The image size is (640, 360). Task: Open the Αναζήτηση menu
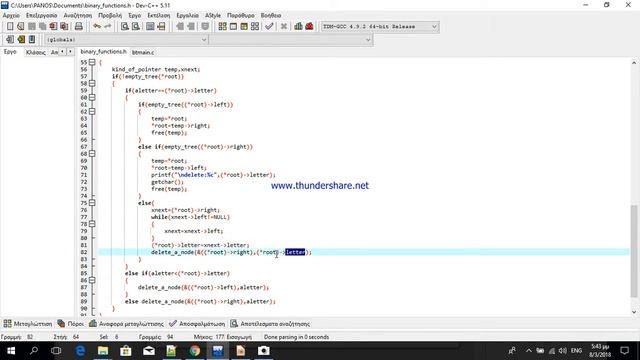78,16
